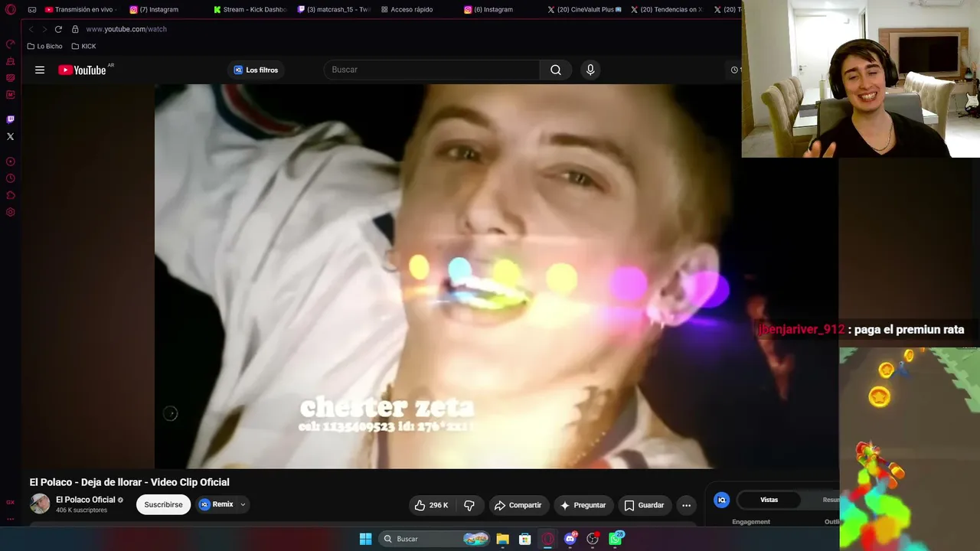Image resolution: width=980 pixels, height=551 pixels.
Task: Click the Compartir share button
Action: [518, 505]
